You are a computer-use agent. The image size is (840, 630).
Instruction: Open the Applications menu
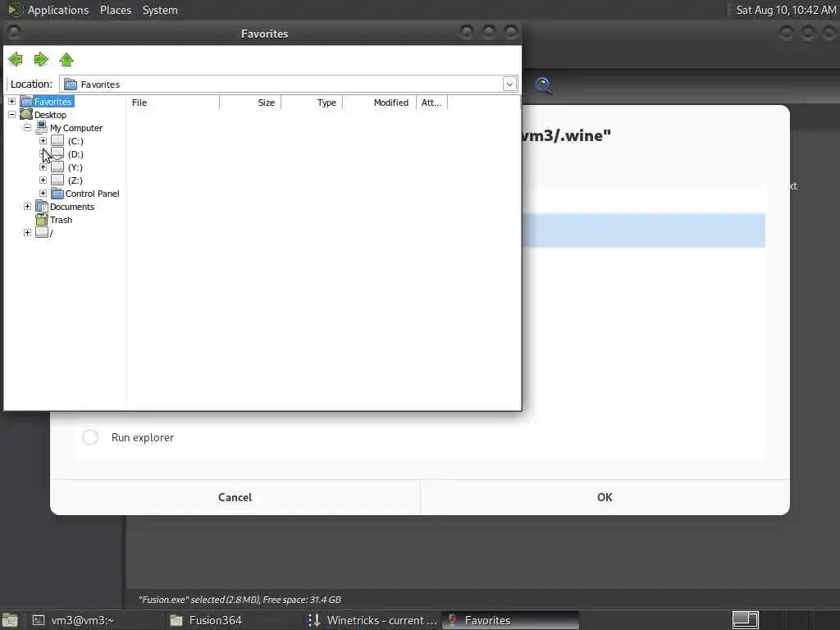58,10
